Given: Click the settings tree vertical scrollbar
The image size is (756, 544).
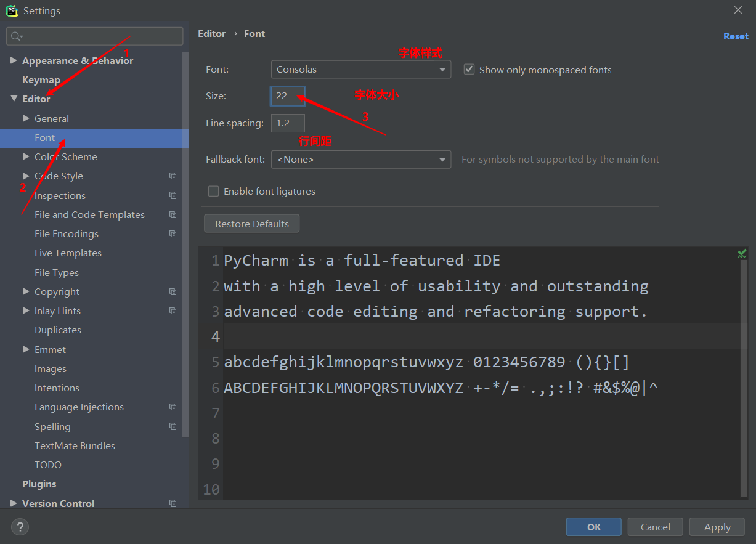Looking at the screenshot, I should (x=185, y=243).
